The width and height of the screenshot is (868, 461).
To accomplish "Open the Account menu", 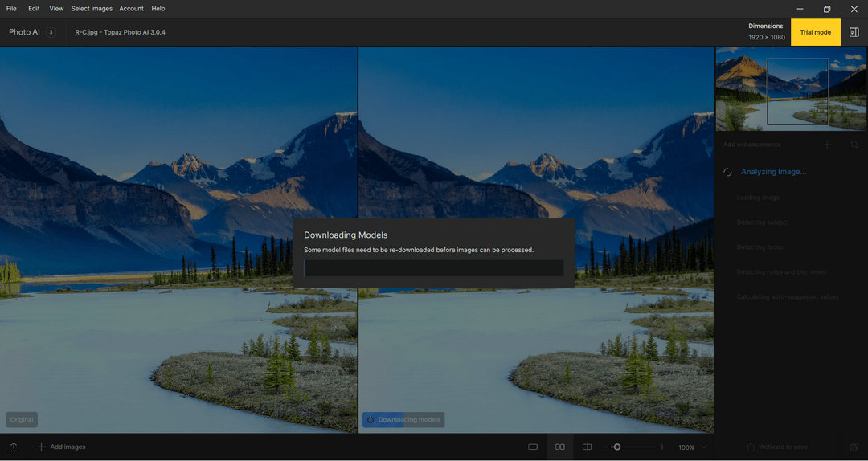I will click(x=131, y=9).
